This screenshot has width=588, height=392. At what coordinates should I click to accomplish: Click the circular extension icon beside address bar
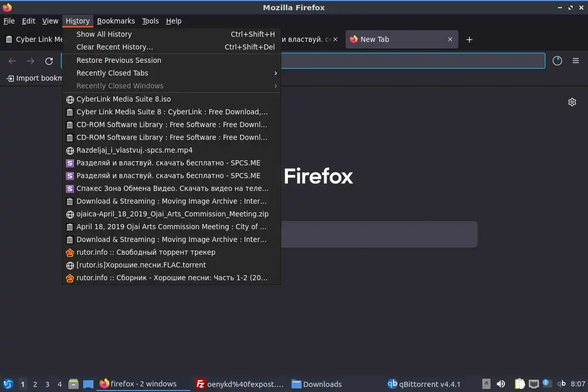557,61
